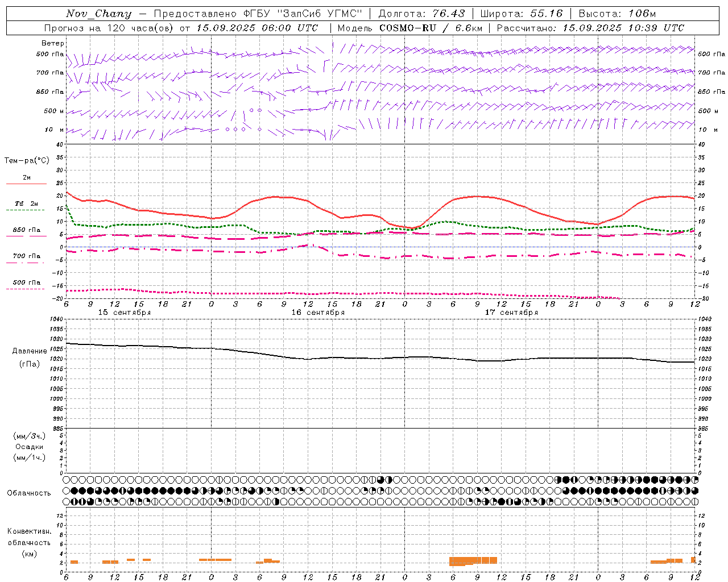Click the 'Широта: 55.16' header value
The height and width of the screenshot is (582, 728).
coord(522,14)
